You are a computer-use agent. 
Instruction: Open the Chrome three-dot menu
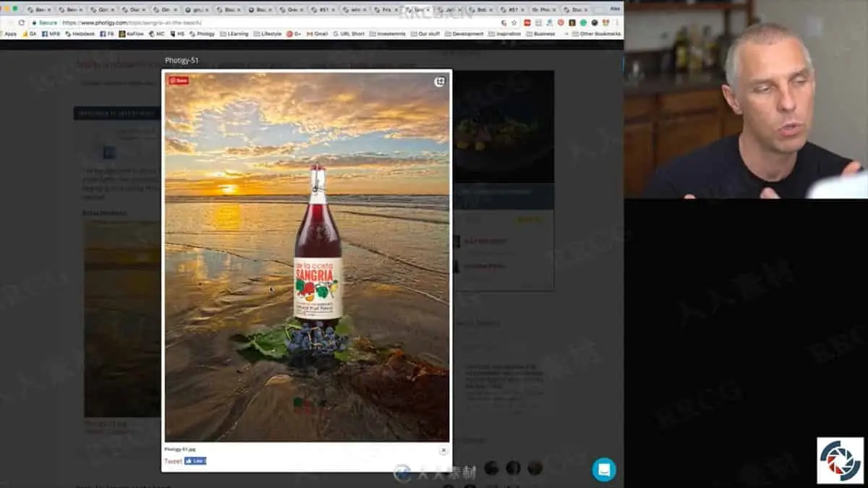coord(616,22)
